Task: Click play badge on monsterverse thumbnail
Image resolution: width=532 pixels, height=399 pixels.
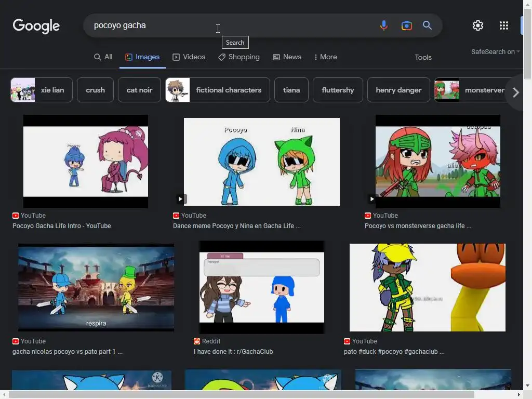Action: [372, 199]
